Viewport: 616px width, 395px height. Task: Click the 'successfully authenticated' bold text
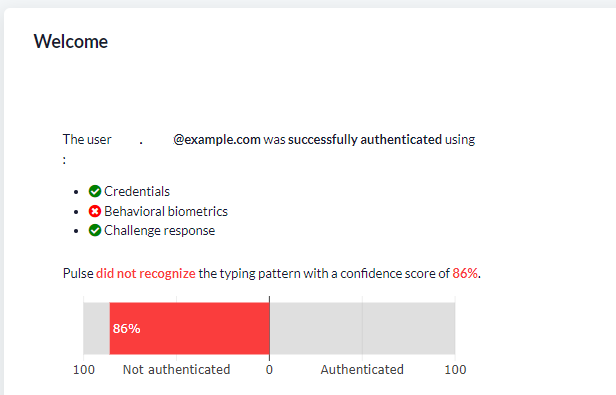(x=365, y=140)
